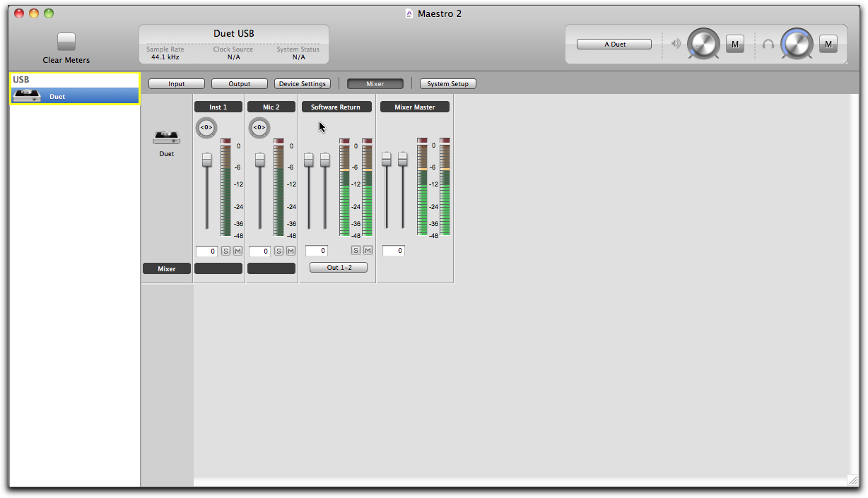Click the Clear Meters button

tap(66, 42)
